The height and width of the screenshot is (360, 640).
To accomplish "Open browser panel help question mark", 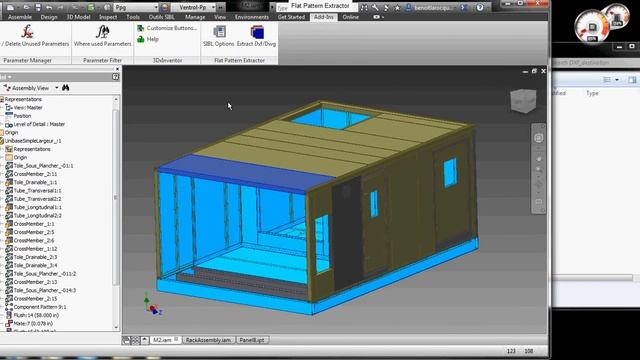I will pyautogui.click(x=116, y=77).
